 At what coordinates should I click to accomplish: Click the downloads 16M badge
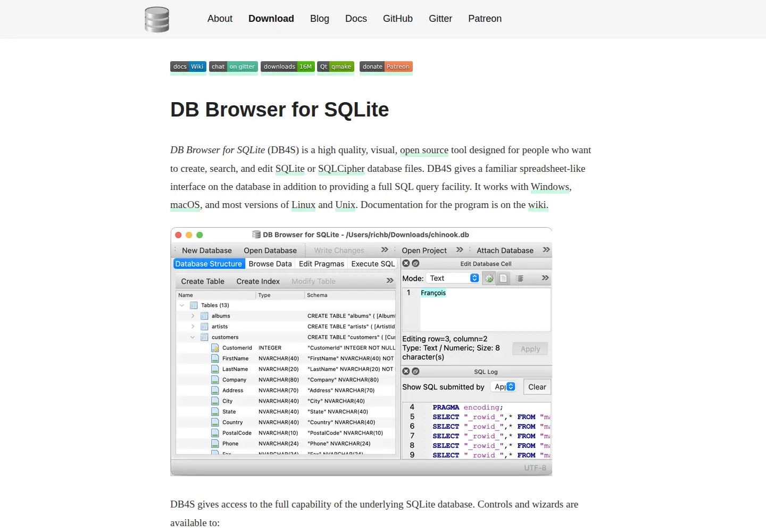(x=288, y=66)
